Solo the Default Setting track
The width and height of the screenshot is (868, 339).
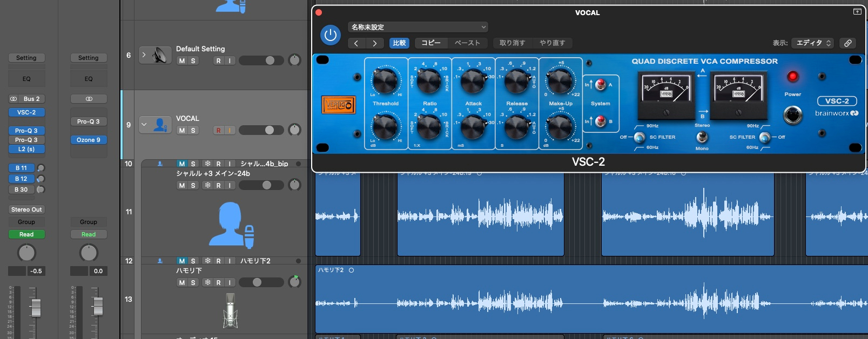point(193,61)
